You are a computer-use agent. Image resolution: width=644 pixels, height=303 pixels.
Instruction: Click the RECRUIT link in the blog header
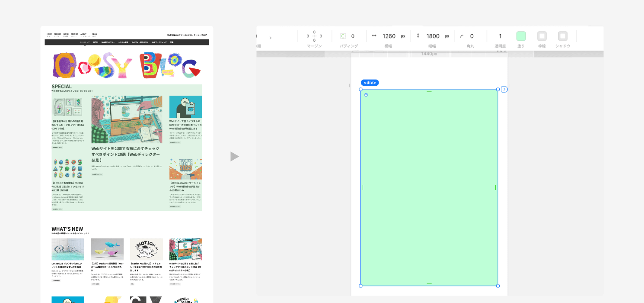74,34
